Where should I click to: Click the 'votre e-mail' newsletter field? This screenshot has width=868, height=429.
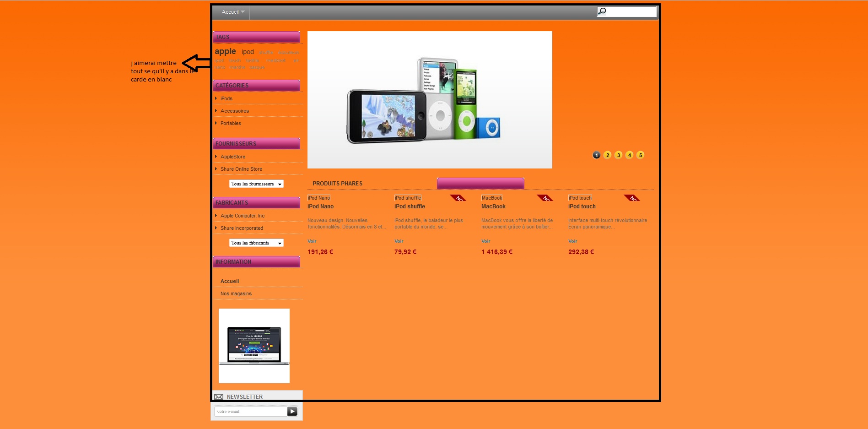[x=251, y=412]
